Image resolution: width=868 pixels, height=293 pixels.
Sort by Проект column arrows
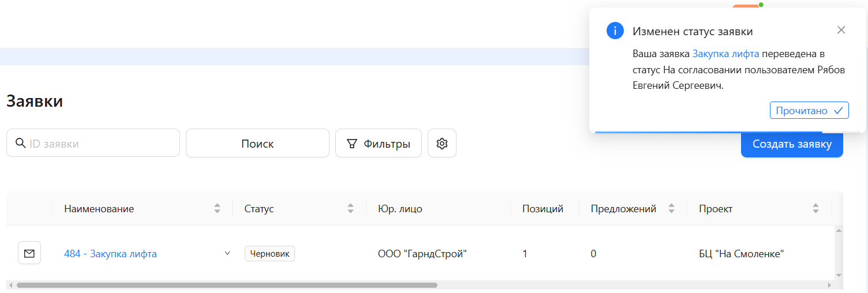tap(815, 209)
